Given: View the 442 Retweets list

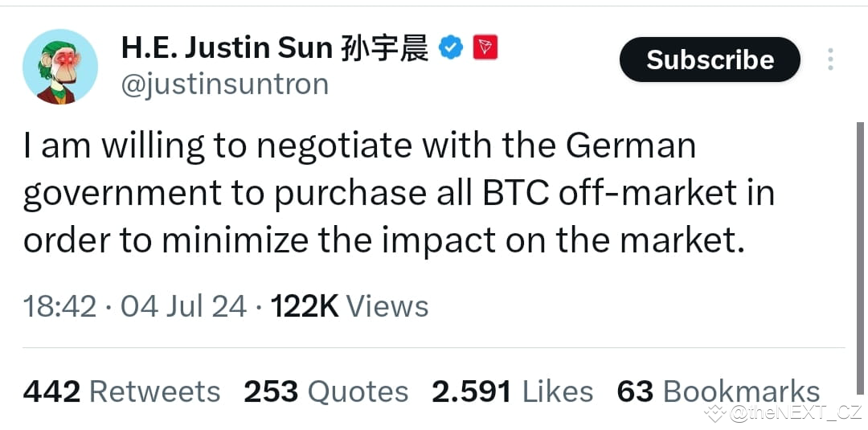Looking at the screenshot, I should [121, 391].
